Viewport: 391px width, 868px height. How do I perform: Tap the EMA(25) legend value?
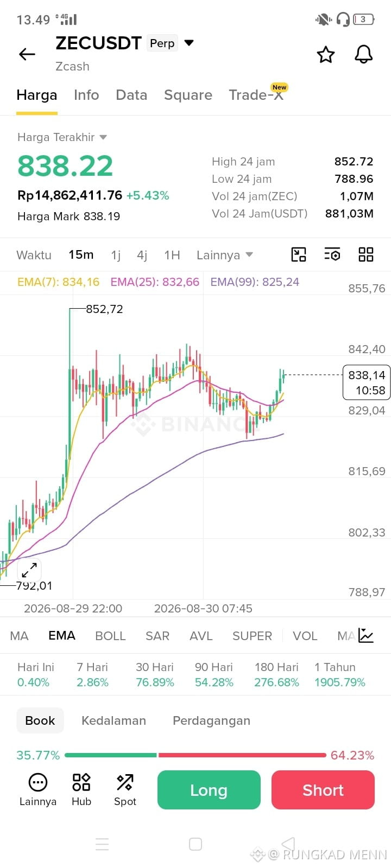click(x=155, y=282)
